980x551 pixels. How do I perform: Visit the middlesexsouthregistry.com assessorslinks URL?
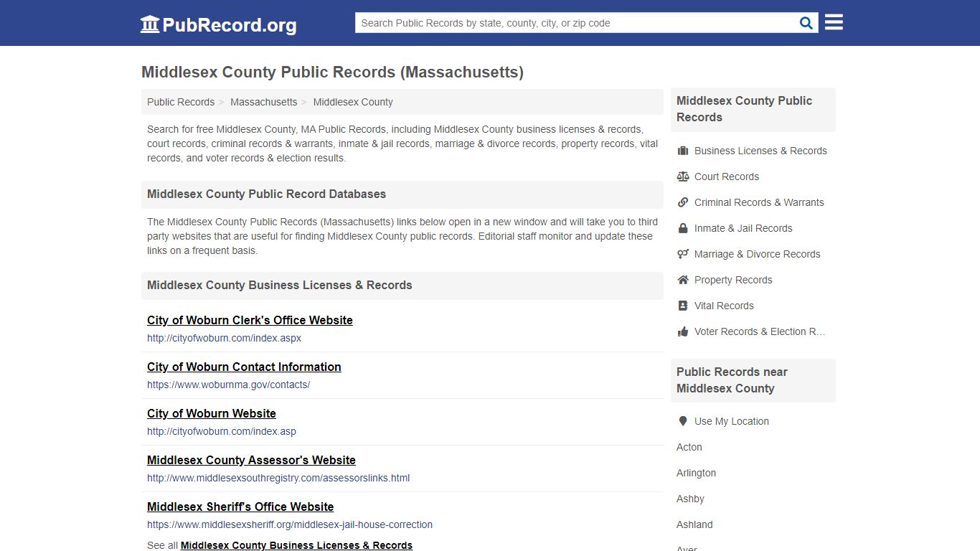point(278,478)
